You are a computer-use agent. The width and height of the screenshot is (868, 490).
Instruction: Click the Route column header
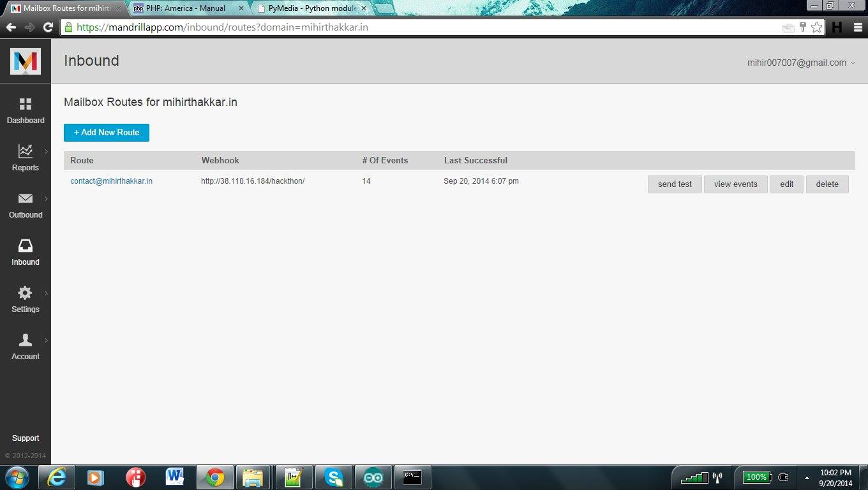(x=82, y=160)
